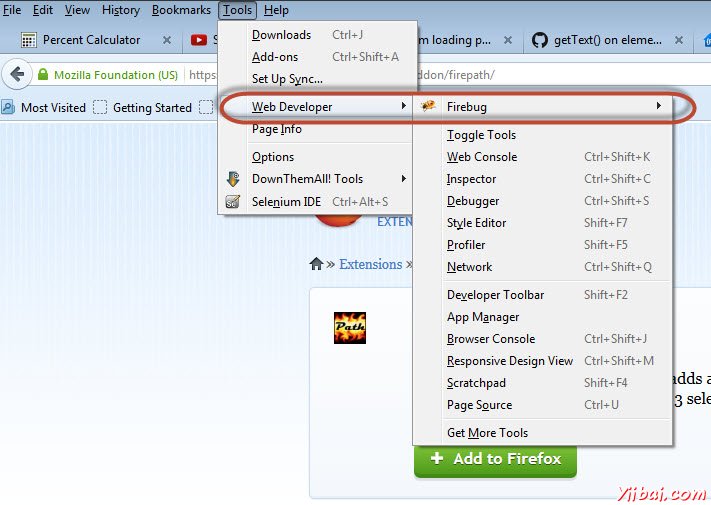Expand the Web Developer submenu arrow
The height and width of the screenshot is (505, 711).
[403, 106]
